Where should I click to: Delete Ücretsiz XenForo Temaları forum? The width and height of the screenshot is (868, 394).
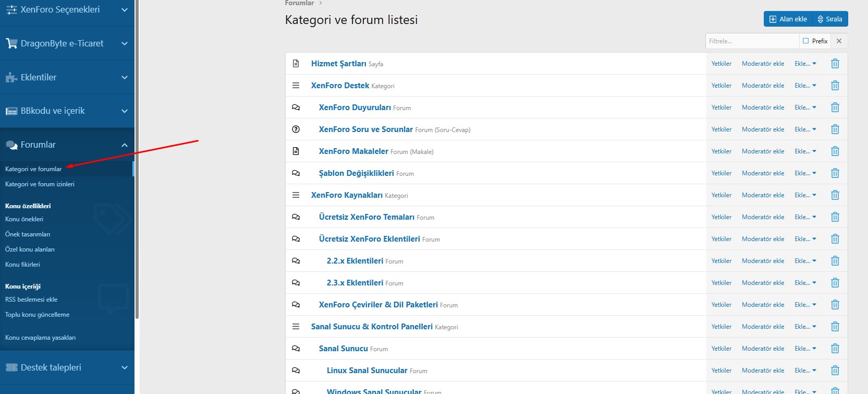835,217
